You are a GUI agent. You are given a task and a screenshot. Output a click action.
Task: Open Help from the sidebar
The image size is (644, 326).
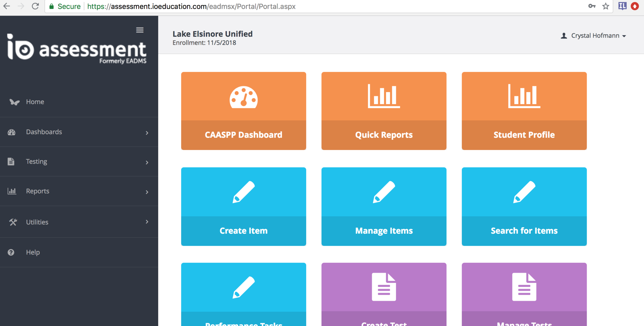coord(33,252)
